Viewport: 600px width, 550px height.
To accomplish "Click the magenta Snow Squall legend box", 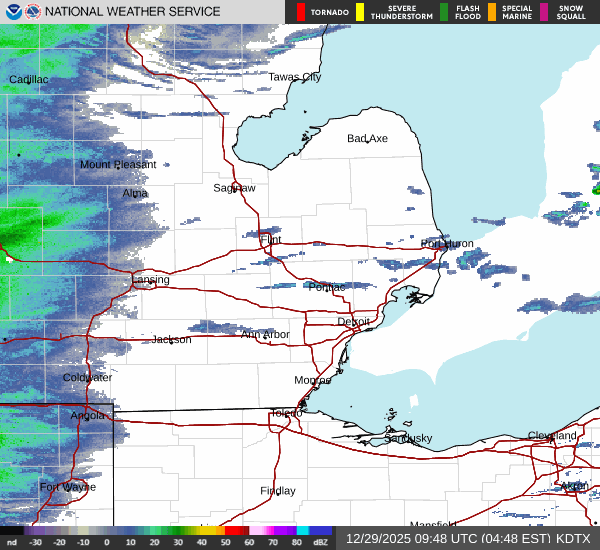I will 545,12.
